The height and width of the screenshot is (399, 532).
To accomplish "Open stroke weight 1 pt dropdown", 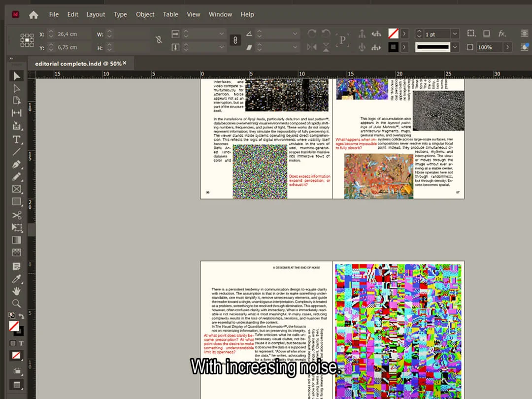I will click(x=455, y=34).
